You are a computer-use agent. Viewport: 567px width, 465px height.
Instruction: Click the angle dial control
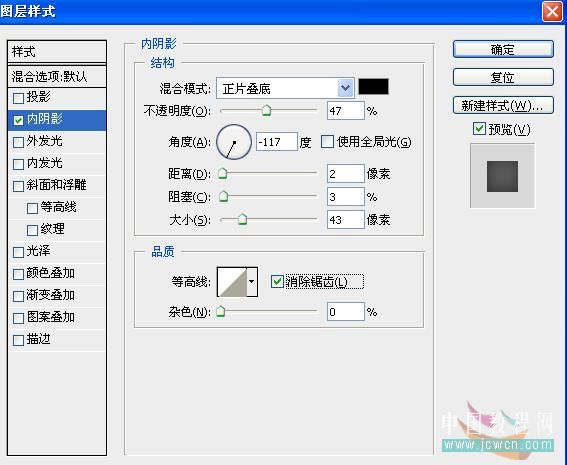[x=234, y=142]
